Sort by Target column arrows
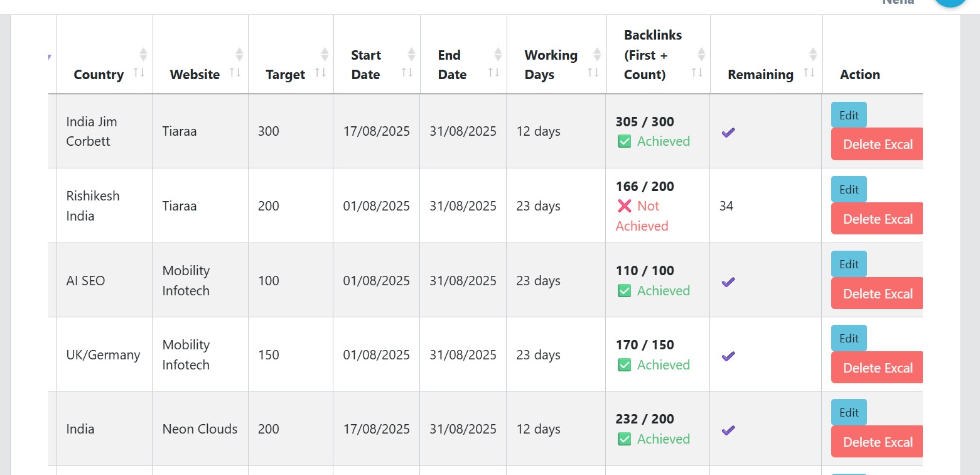Image resolution: width=980 pixels, height=475 pixels. click(321, 73)
